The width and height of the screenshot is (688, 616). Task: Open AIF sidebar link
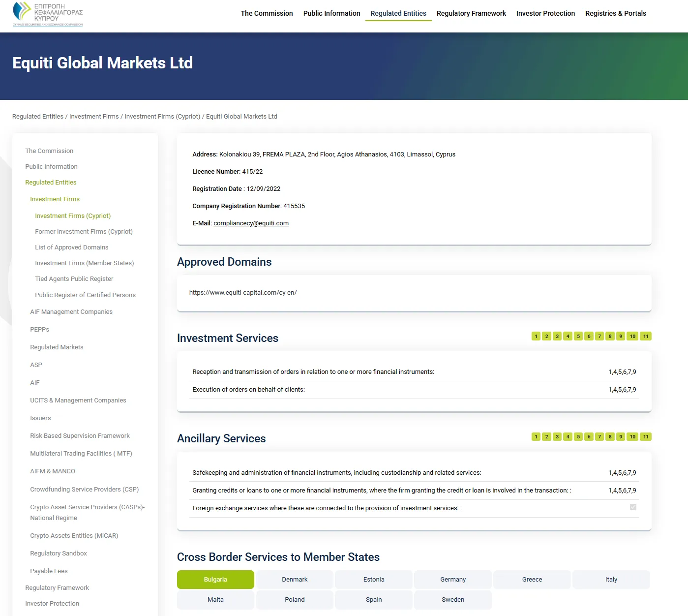(x=34, y=383)
